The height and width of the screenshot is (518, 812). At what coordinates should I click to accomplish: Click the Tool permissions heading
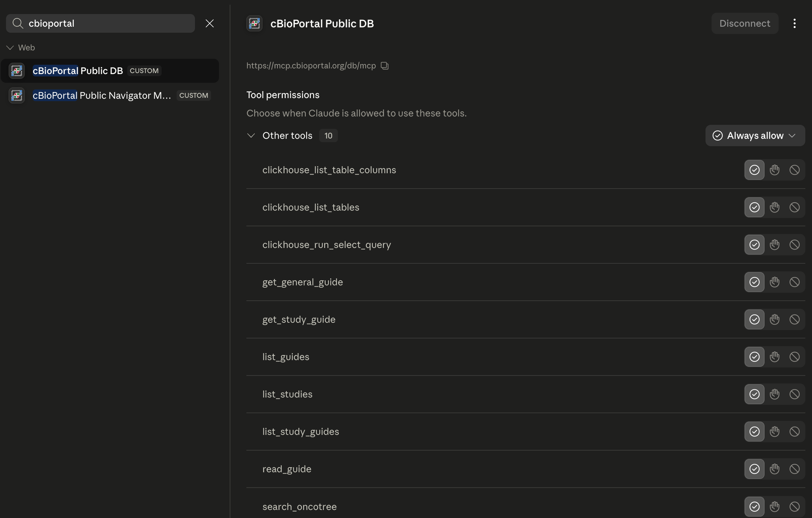point(283,95)
